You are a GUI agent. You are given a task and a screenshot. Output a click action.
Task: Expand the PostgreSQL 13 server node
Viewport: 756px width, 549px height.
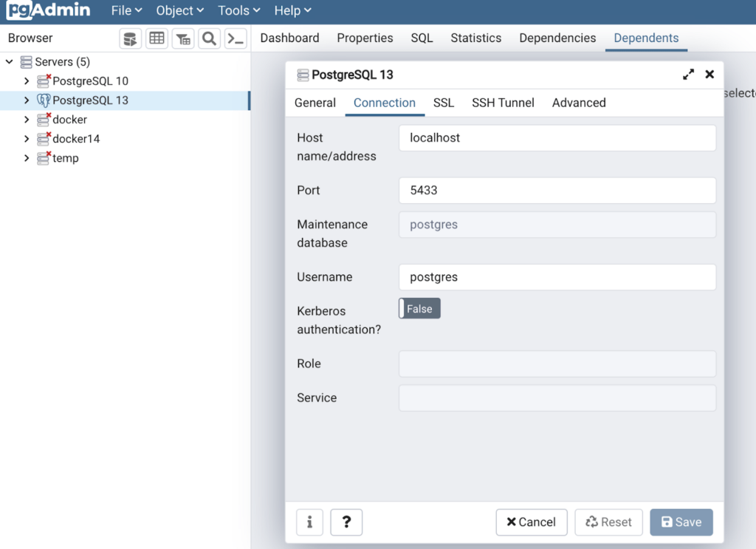pyautogui.click(x=27, y=100)
